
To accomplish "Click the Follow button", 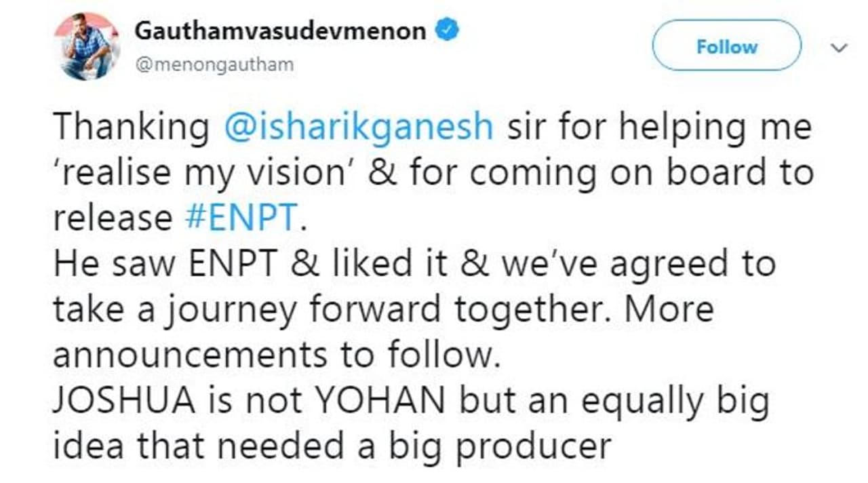I will [726, 46].
